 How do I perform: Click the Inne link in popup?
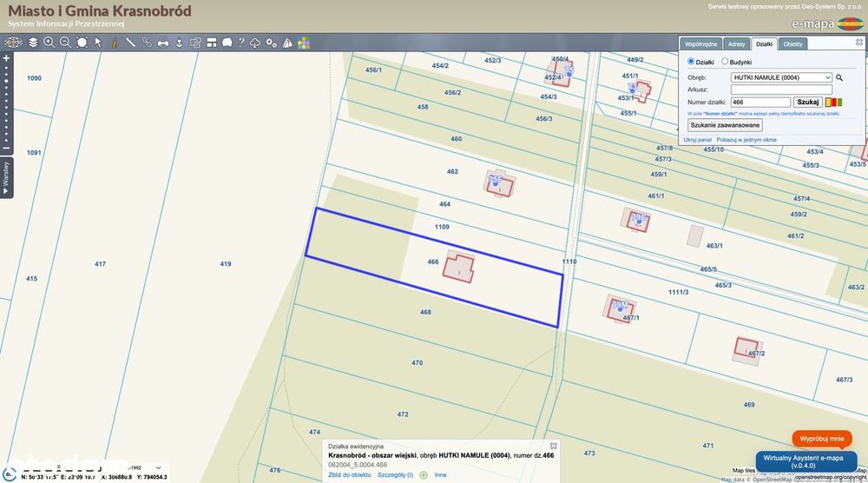click(x=441, y=475)
